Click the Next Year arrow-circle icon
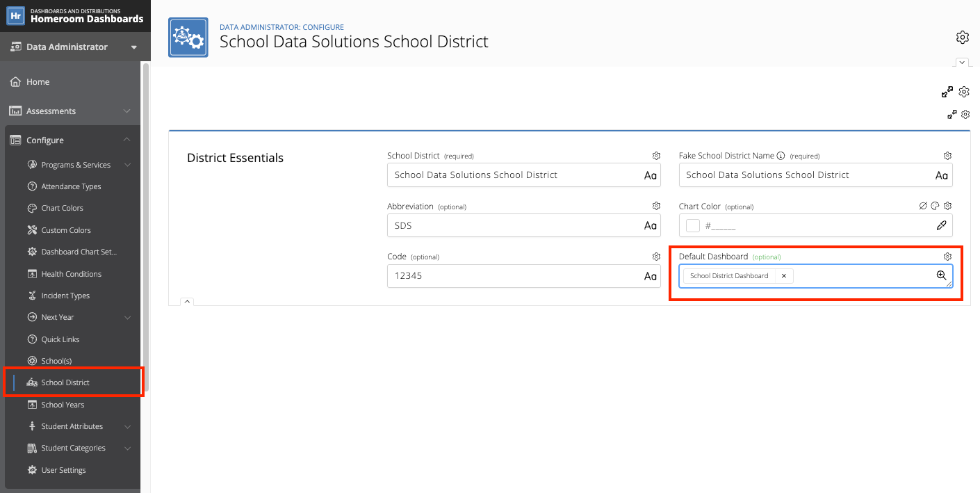 tap(32, 317)
